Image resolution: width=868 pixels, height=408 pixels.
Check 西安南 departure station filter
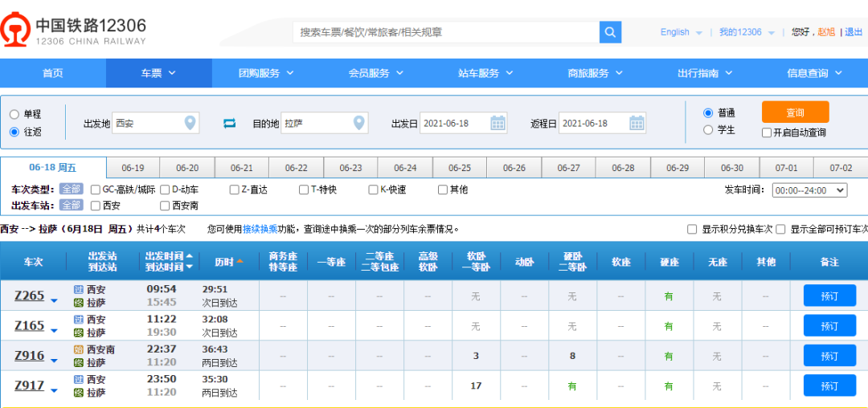(165, 206)
